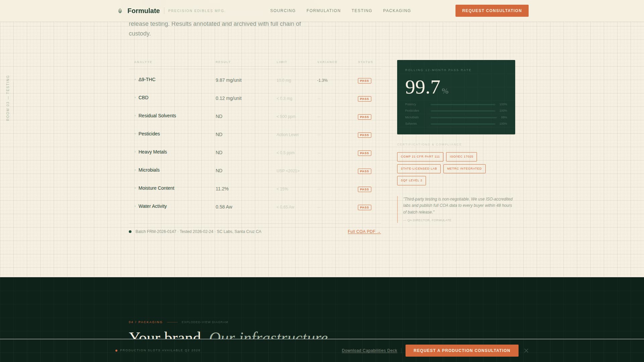The width and height of the screenshot is (644, 362).
Task: Select the METRC Integrated tag
Action: 464,169
